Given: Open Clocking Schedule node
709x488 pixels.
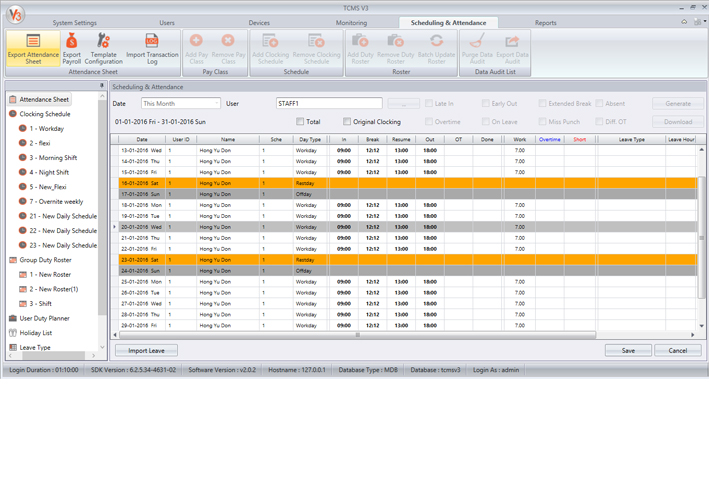Looking at the screenshot, I should [x=40, y=114].
